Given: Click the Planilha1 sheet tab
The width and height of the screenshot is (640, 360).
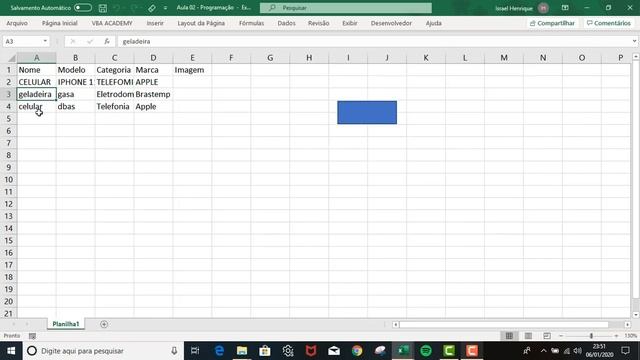Looking at the screenshot, I should tap(66, 324).
